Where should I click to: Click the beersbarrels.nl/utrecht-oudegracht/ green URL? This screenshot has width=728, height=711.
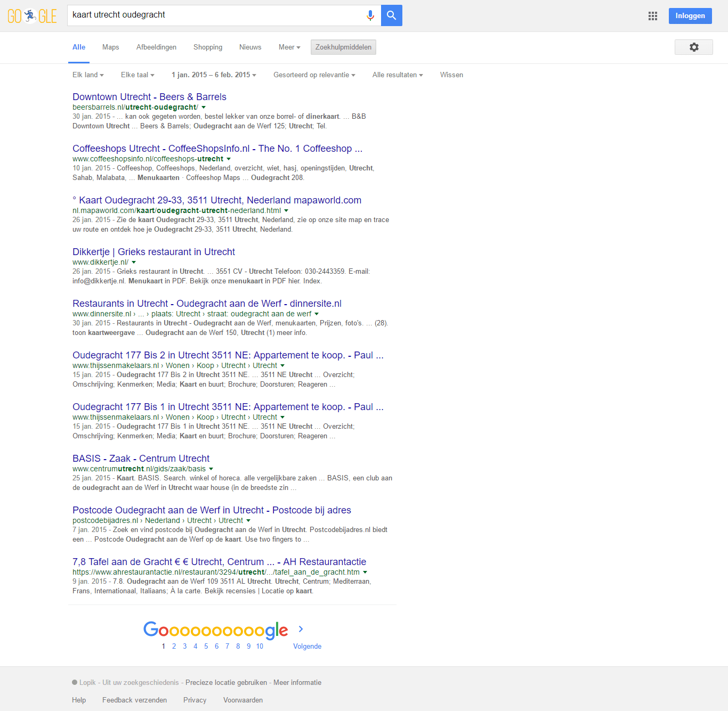[135, 107]
